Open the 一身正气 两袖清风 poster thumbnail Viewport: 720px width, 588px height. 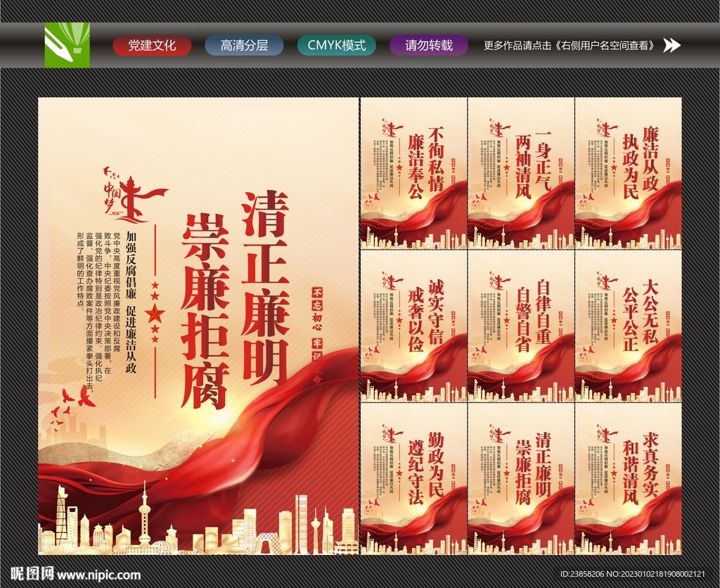(521, 173)
